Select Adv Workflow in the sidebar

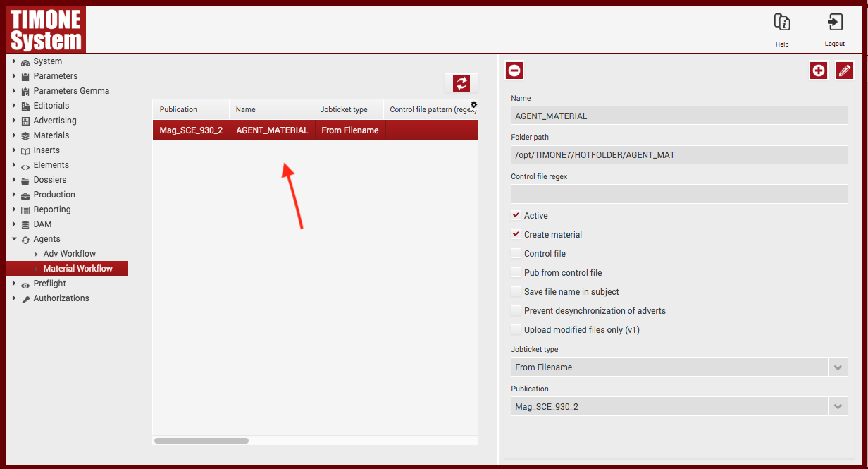click(x=69, y=254)
